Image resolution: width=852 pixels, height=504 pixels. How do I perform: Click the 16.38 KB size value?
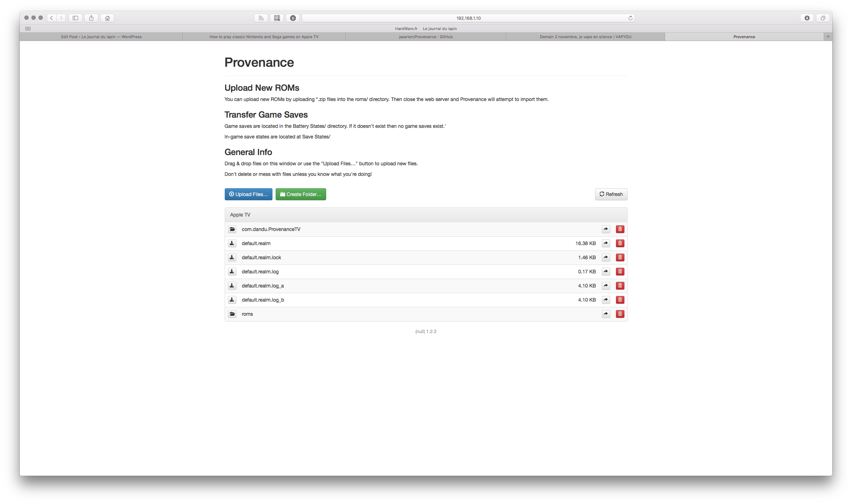tap(586, 243)
